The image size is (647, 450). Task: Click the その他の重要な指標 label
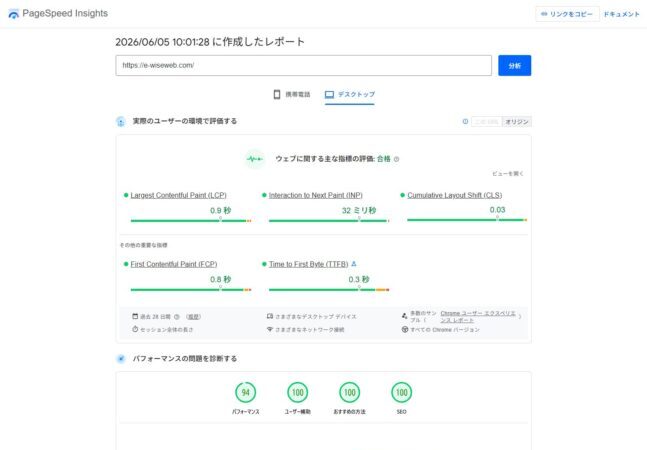click(x=144, y=245)
